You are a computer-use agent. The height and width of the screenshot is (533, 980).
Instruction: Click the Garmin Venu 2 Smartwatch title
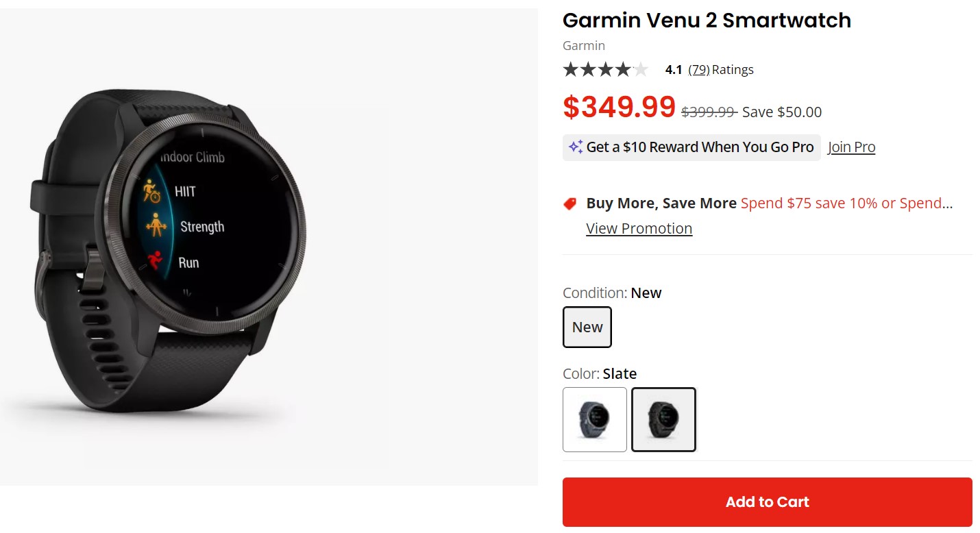coord(707,20)
